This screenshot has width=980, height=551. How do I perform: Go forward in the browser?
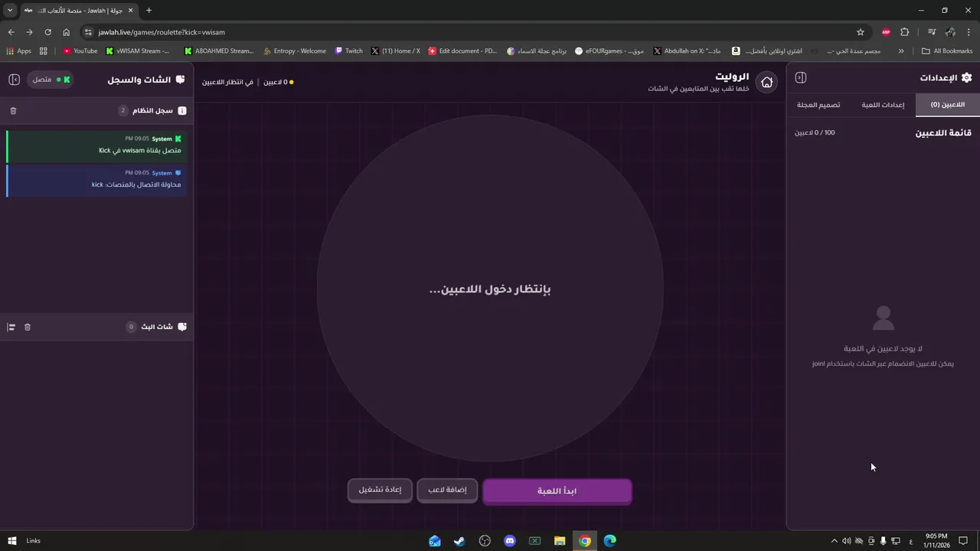coord(29,32)
